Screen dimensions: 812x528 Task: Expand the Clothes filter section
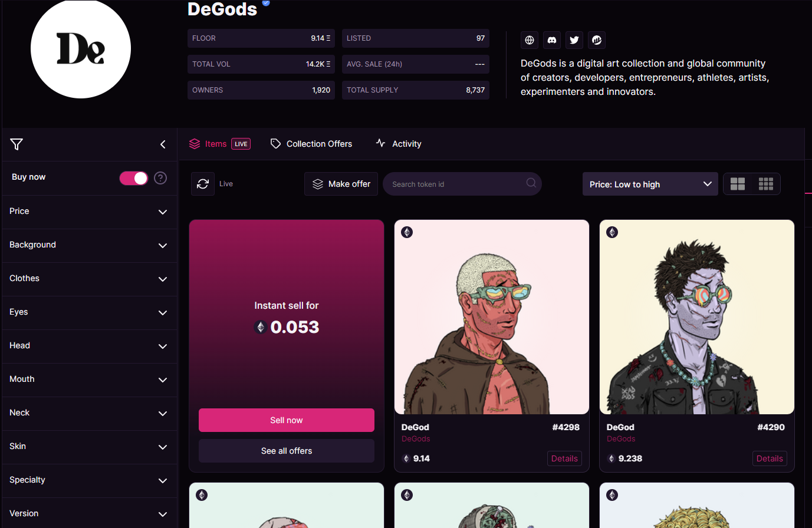click(90, 279)
